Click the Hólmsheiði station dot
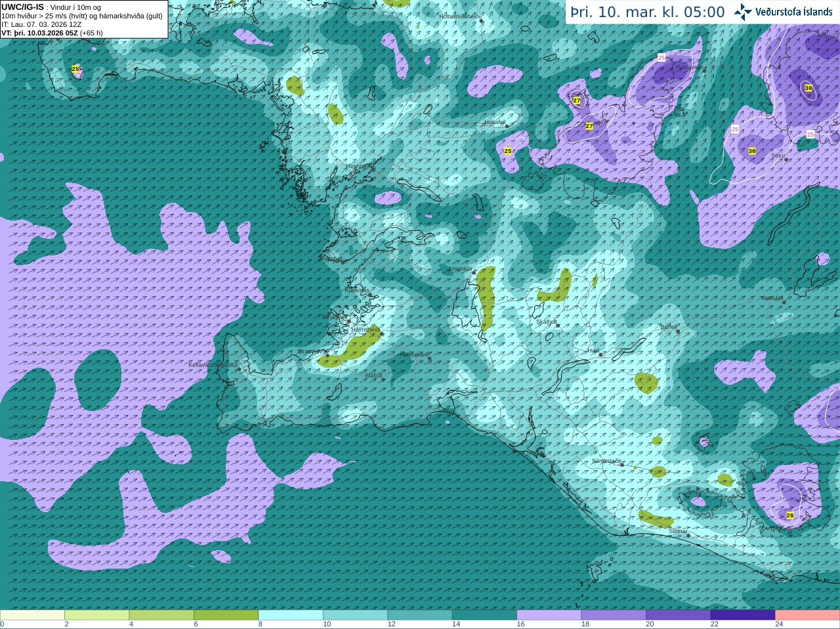This screenshot has width=840, height=629. [x=382, y=334]
